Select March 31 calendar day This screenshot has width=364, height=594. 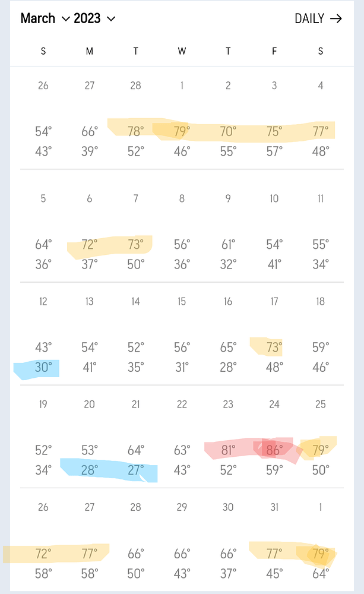(274, 541)
